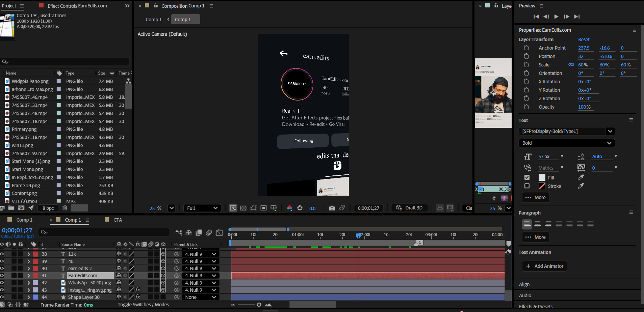
Task: Take a snapshot with the camera icon
Action: 332,208
